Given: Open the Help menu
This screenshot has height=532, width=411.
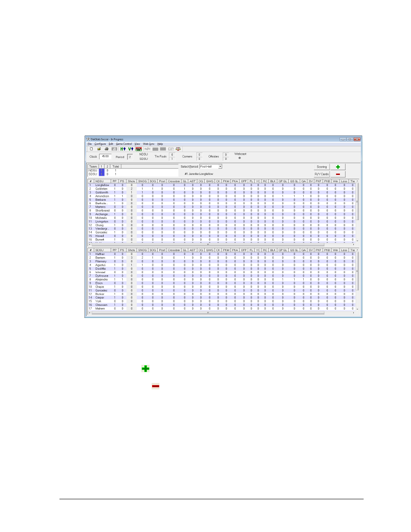Looking at the screenshot, I should coord(160,144).
